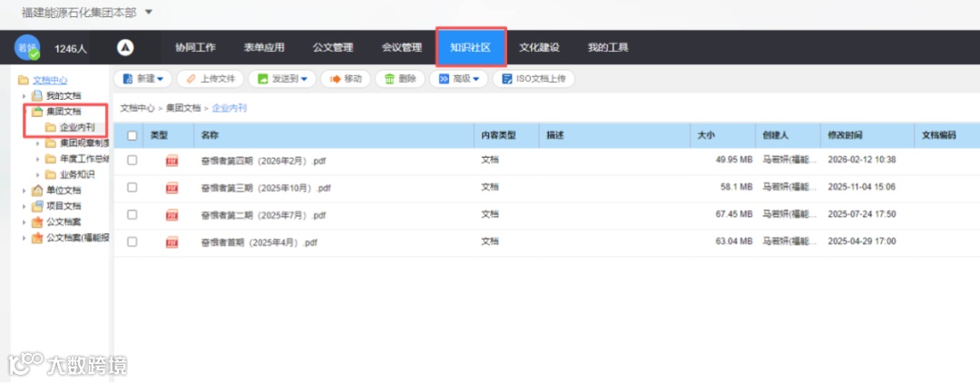
Task: Click the 67.45 MB size cell
Action: tap(734, 213)
